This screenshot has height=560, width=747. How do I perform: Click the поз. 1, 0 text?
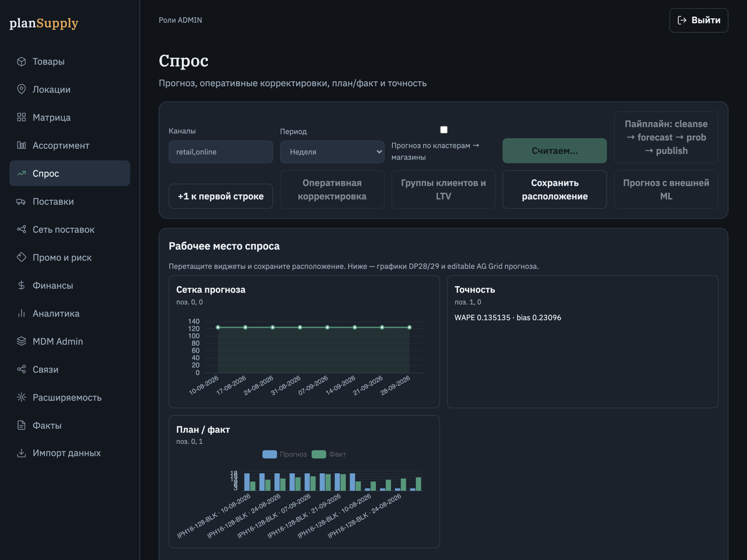click(x=468, y=302)
